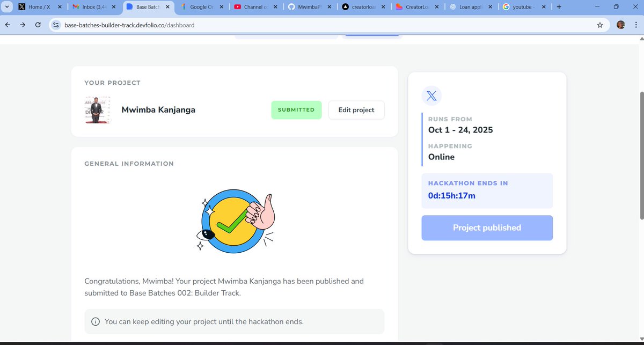Click the RUNS FROM label
Screen dimensions: 644x345
pyautogui.click(x=450, y=119)
